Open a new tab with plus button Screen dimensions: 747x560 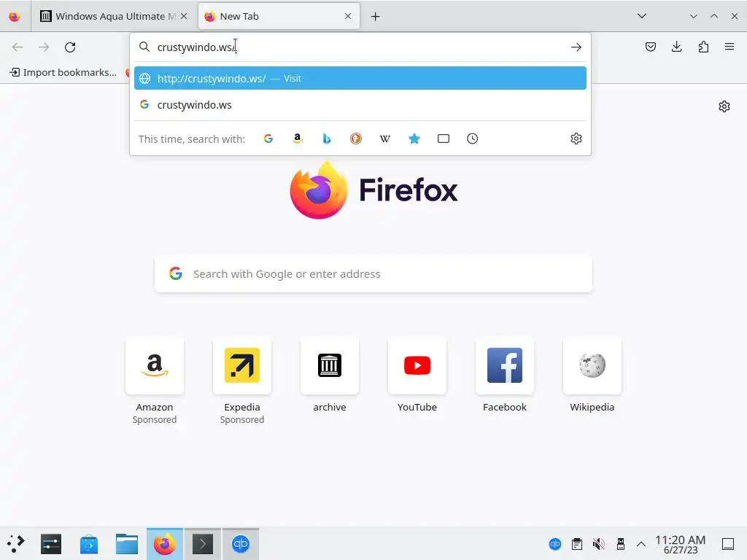pos(376,17)
